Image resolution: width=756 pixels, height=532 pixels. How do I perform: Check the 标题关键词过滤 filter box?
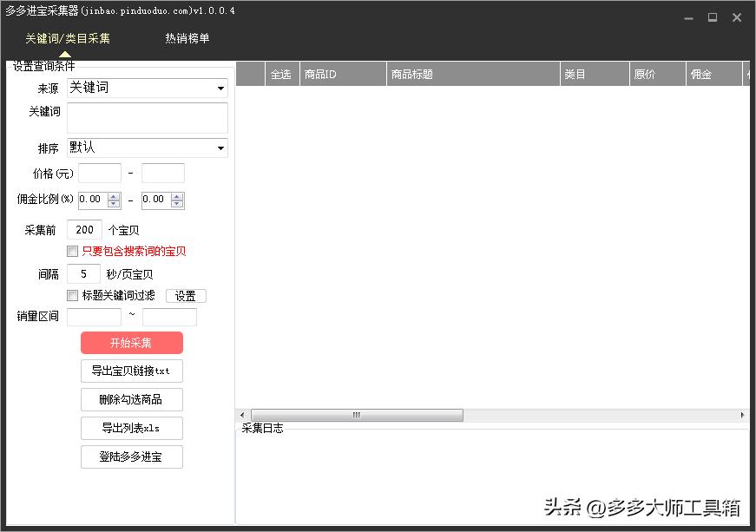click(73, 295)
